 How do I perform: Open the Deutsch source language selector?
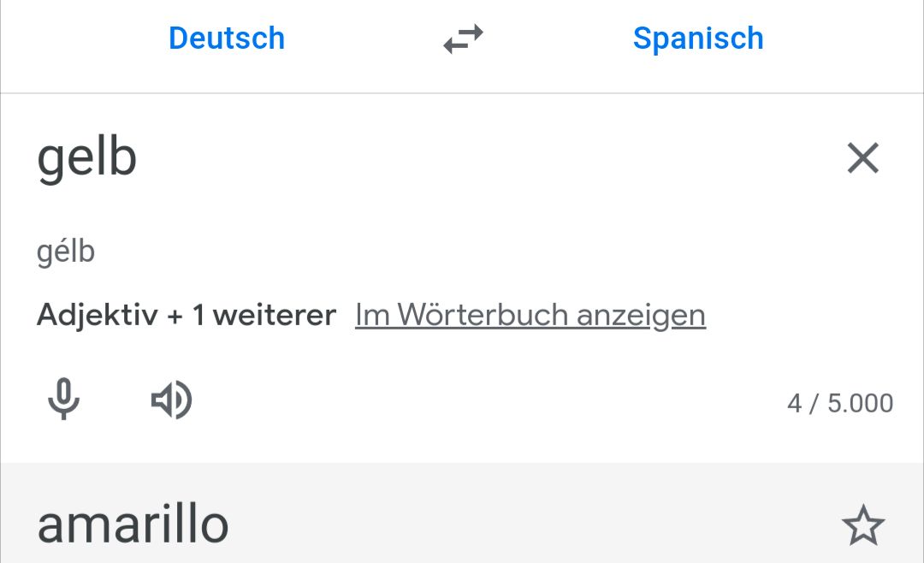point(227,39)
